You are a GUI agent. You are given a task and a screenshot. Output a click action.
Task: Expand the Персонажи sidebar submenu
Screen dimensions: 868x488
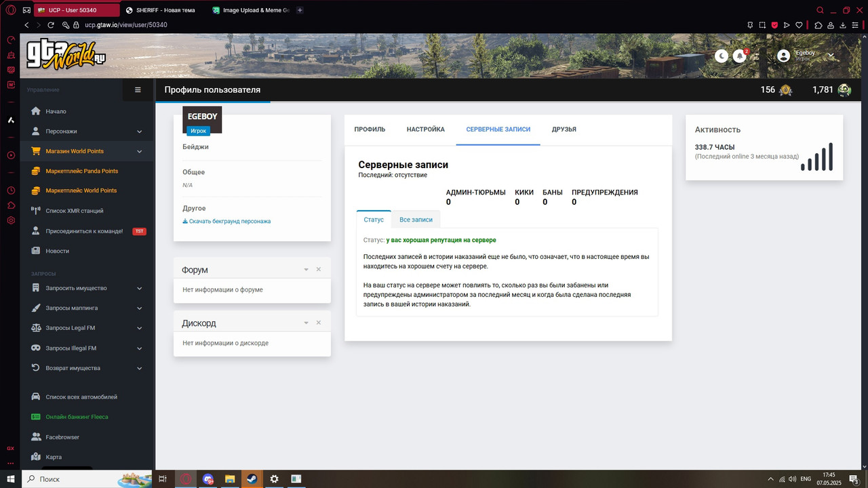point(139,131)
